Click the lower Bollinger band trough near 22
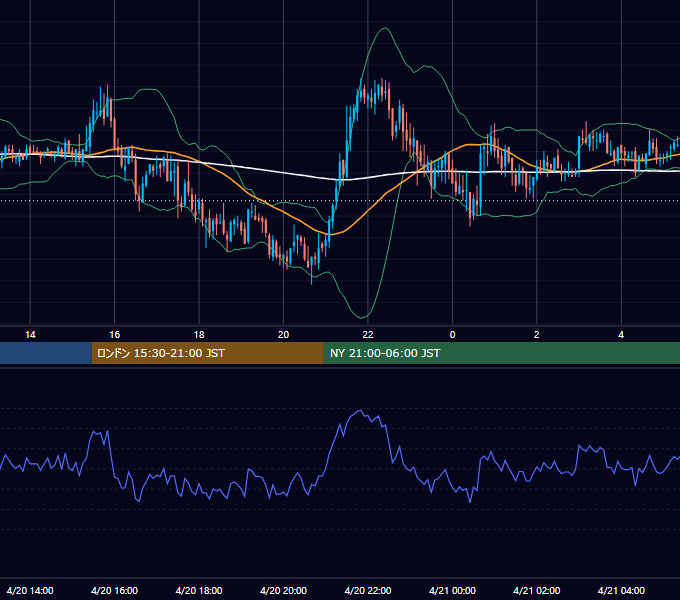680x600 pixels. (362, 317)
